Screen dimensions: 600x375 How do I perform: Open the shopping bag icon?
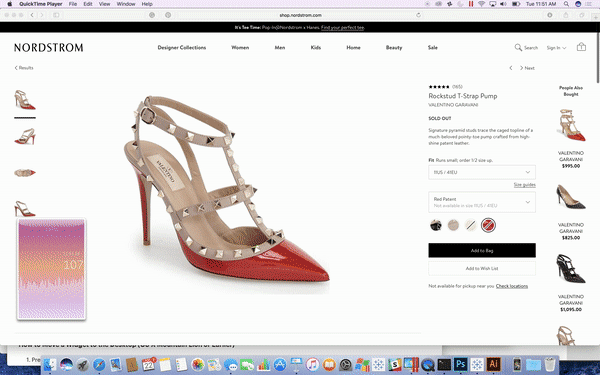click(581, 47)
